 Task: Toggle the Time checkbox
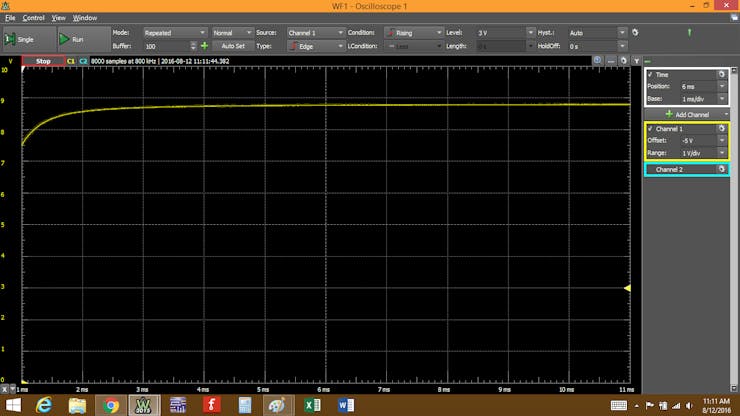(x=650, y=75)
